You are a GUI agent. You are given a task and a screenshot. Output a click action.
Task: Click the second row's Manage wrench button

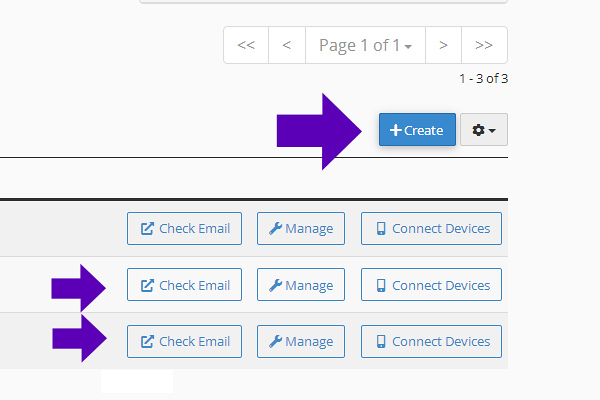coord(301,285)
